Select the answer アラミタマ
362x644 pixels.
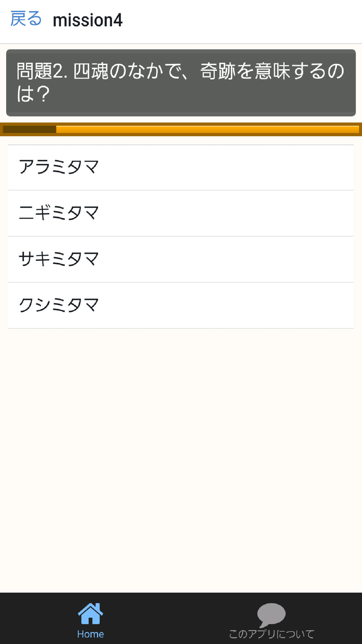point(181,167)
